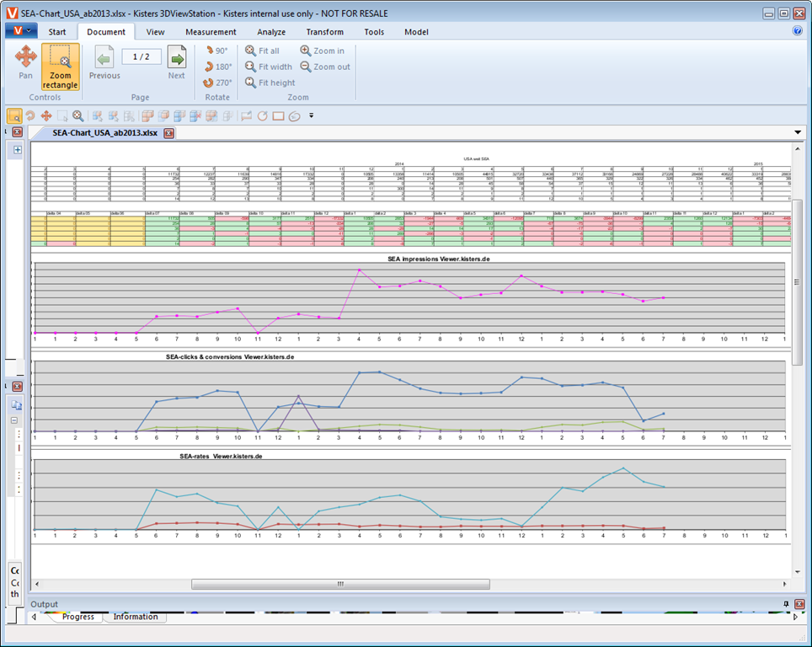This screenshot has width=812, height=647.
Task: Click Zoom in
Action: (x=322, y=51)
